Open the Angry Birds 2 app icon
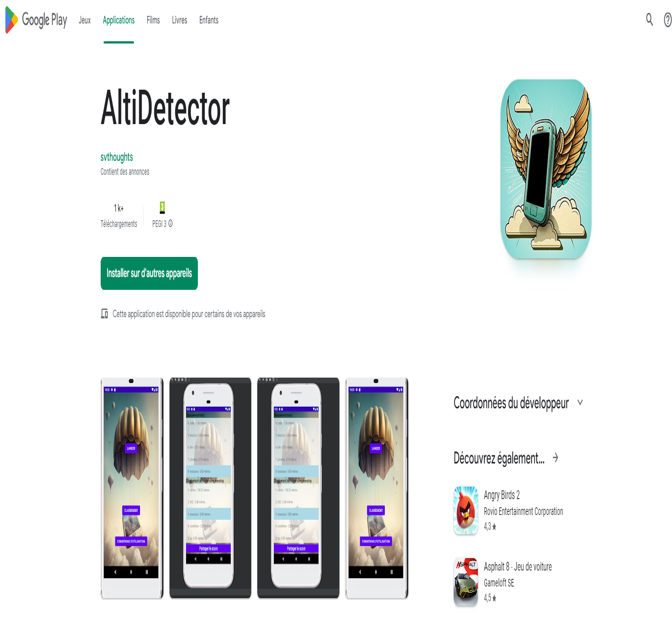This screenshot has height=619, width=672. pos(466,510)
